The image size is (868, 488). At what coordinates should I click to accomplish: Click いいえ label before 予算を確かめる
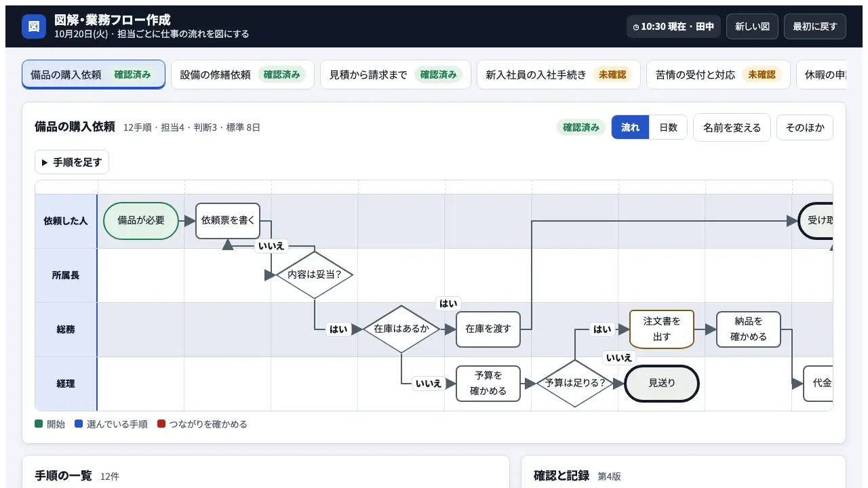429,384
